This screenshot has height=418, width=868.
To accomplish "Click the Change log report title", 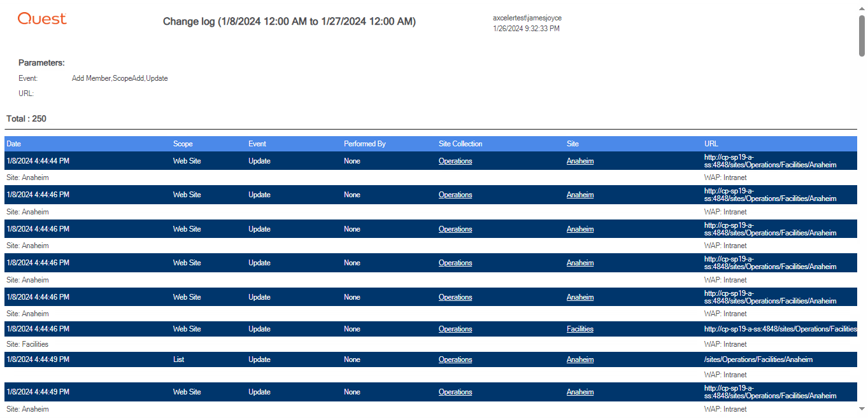I will click(289, 22).
